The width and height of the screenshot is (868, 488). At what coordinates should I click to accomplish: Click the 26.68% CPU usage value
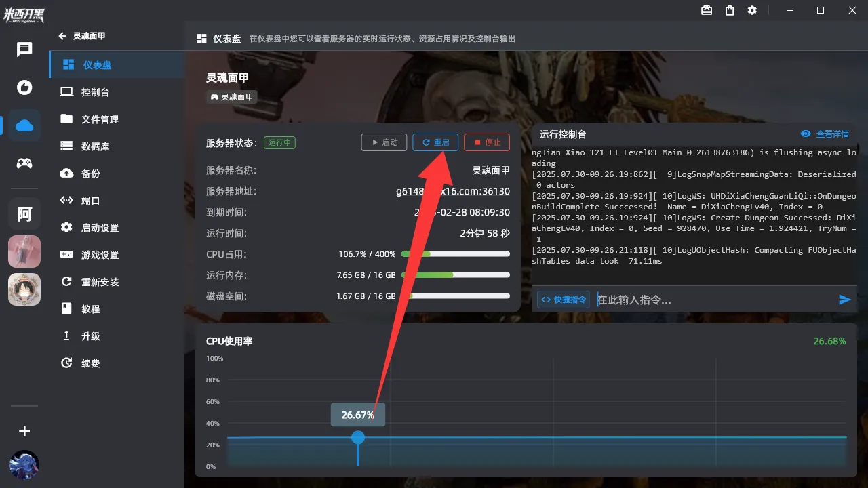[x=829, y=341]
